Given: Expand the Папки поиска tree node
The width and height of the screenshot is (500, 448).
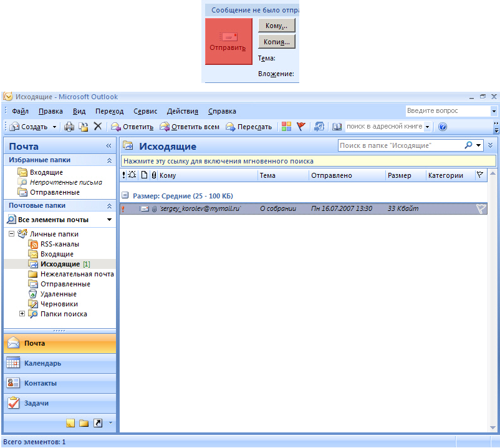Looking at the screenshot, I should coord(22,314).
